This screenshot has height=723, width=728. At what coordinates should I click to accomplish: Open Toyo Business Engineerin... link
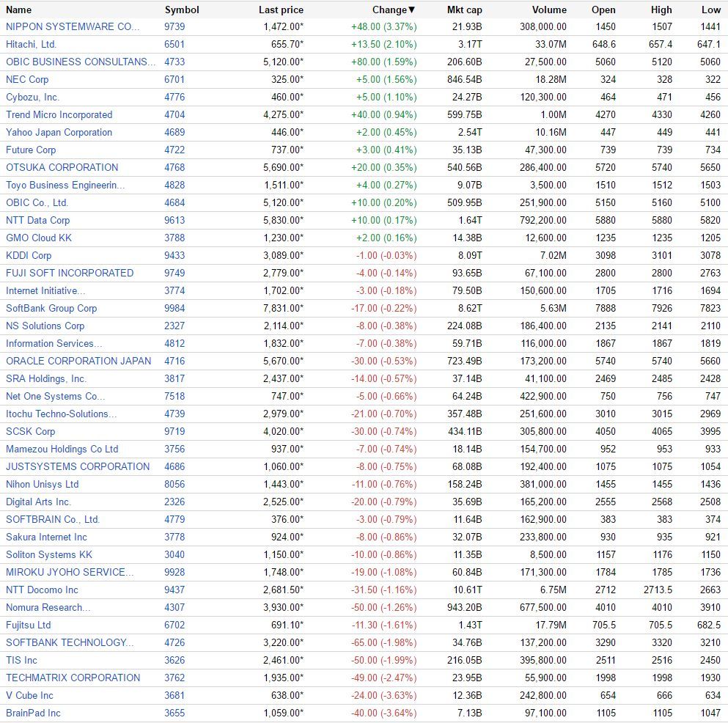(65, 186)
